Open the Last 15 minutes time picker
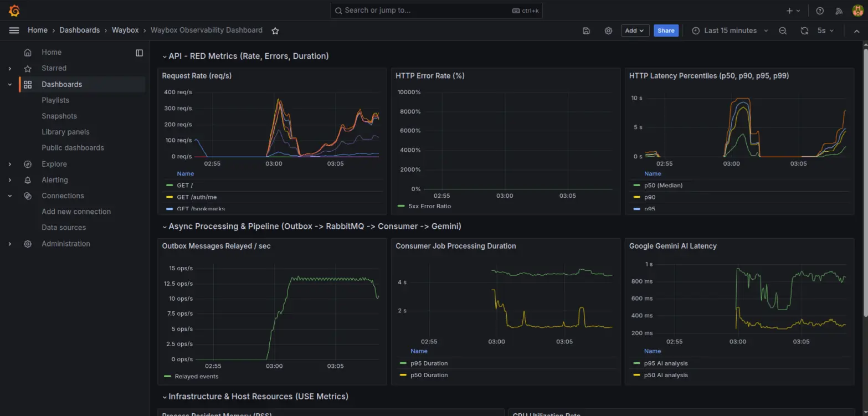The image size is (868, 416). point(730,31)
